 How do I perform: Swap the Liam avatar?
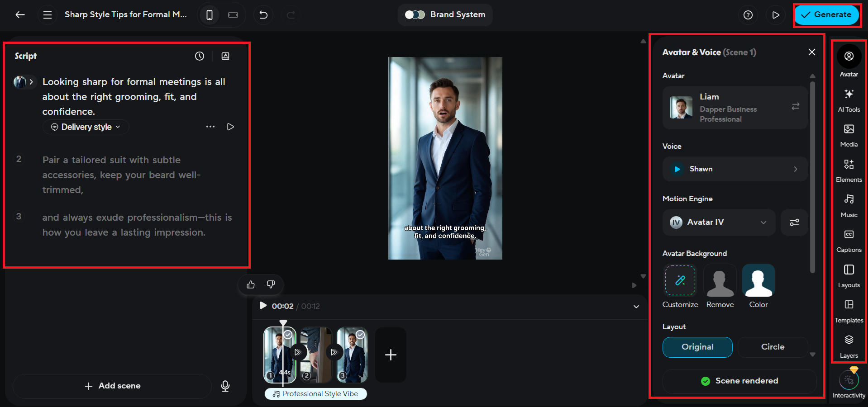(x=796, y=107)
